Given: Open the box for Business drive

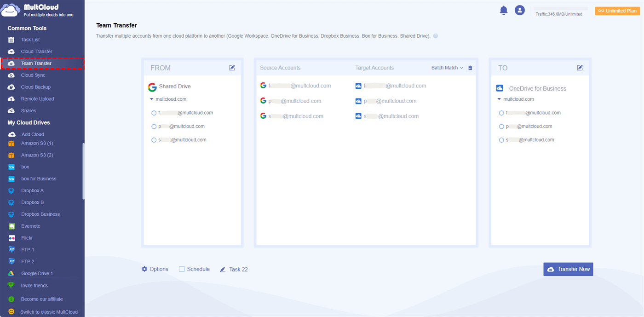Looking at the screenshot, I should point(39,179).
